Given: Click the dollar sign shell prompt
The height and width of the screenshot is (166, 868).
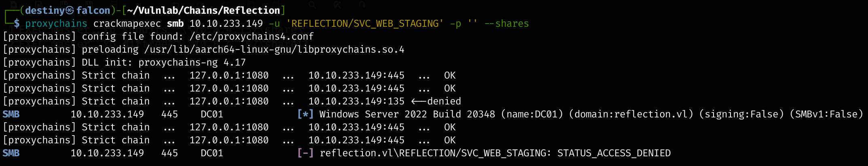Looking at the screenshot, I should click(17, 23).
